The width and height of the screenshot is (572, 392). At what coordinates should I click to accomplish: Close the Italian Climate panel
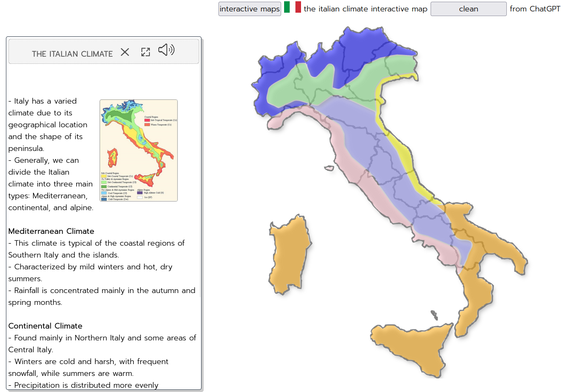coord(125,52)
